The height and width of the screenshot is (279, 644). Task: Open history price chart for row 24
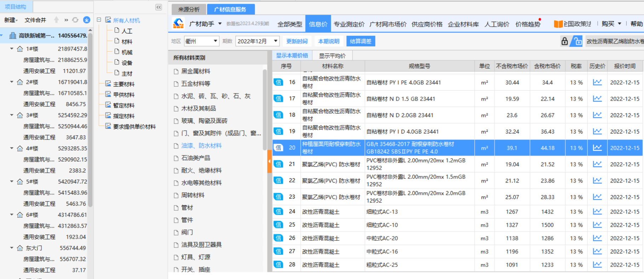[x=597, y=211]
